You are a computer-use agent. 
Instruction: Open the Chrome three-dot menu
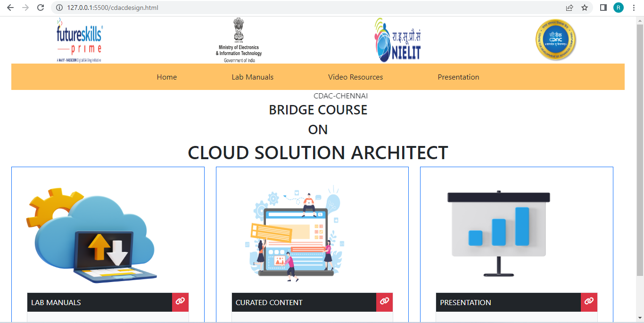coord(633,8)
